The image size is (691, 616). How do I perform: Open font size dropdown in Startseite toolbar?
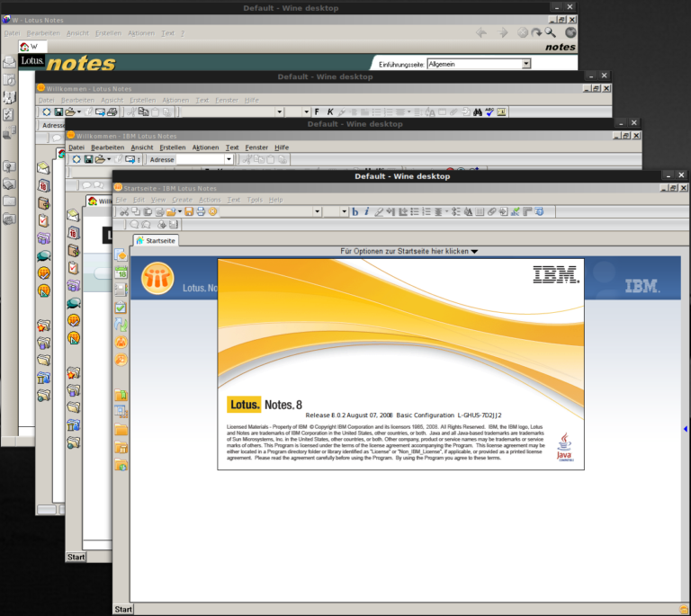pyautogui.click(x=345, y=212)
